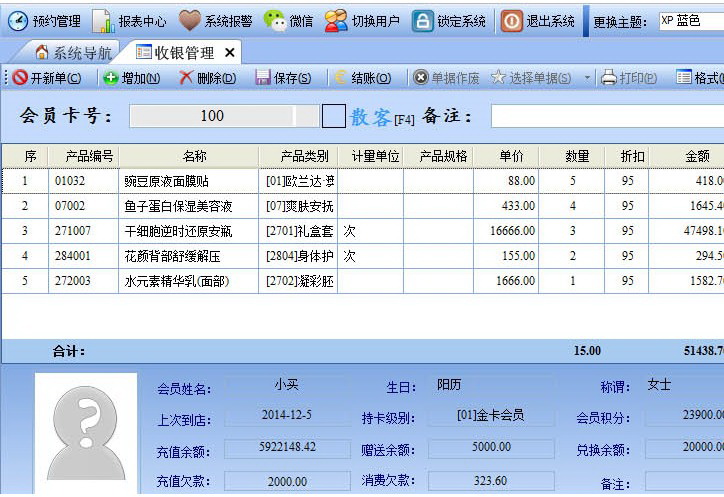Click the 充值欠款 value 2000.00
Screen dimensions: 724x497
point(288,481)
